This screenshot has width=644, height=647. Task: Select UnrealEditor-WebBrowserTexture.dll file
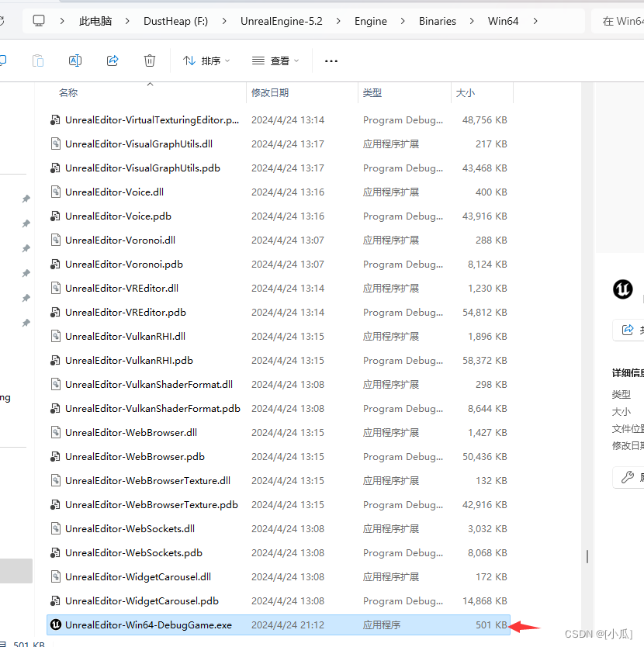(279, 480)
